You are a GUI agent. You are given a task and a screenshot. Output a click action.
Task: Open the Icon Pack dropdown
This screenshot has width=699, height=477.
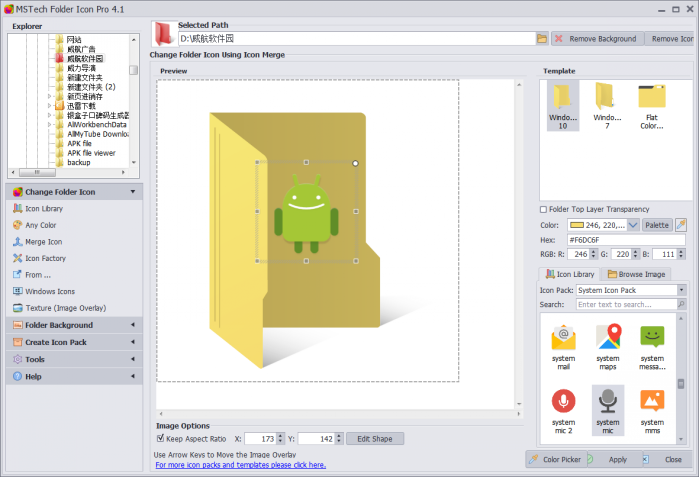click(681, 290)
